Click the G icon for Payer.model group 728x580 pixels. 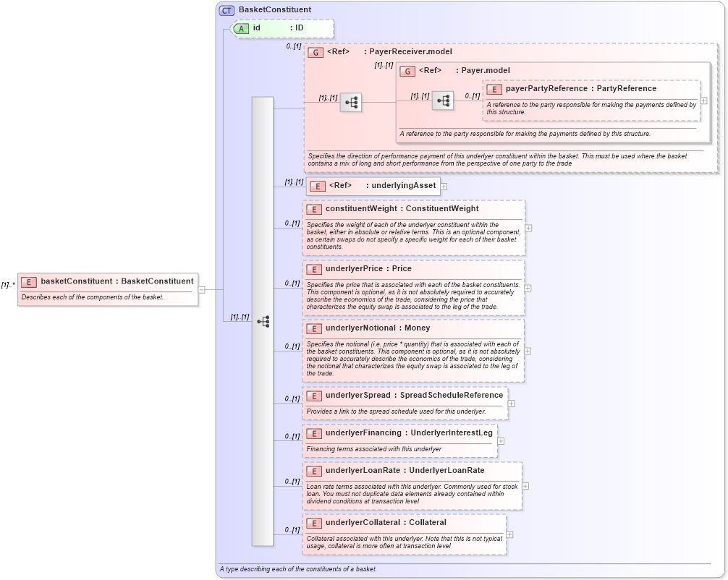pyautogui.click(x=407, y=71)
